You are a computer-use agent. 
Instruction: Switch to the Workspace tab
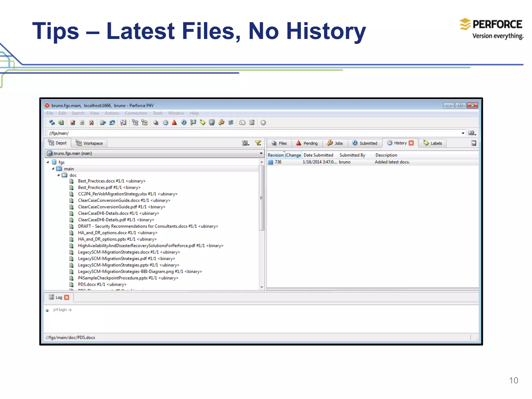tap(89, 143)
